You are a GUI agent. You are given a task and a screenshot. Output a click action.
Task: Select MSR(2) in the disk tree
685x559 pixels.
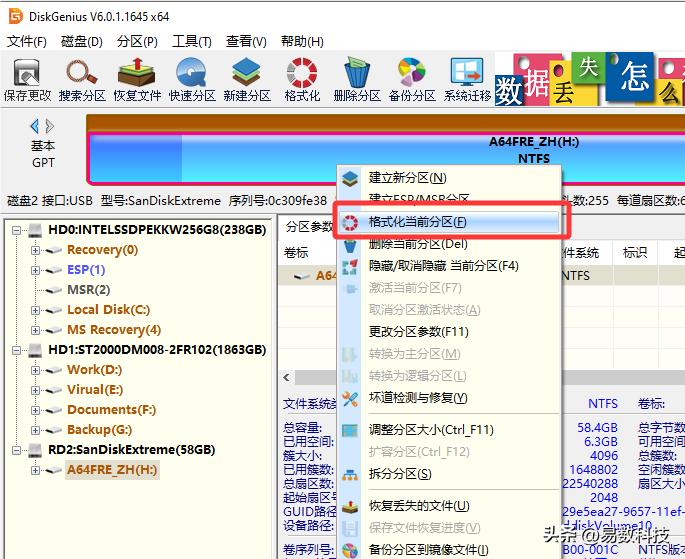click(x=89, y=290)
